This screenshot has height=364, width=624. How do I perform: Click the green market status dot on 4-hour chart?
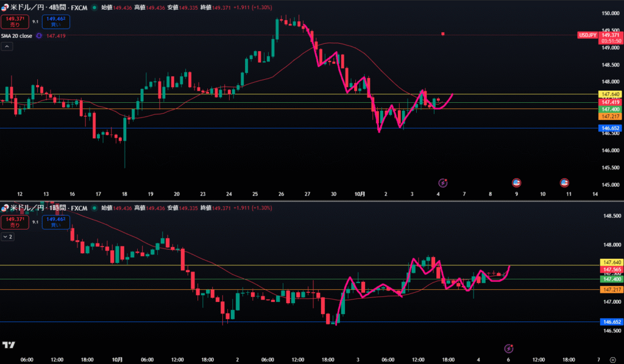click(x=94, y=7)
